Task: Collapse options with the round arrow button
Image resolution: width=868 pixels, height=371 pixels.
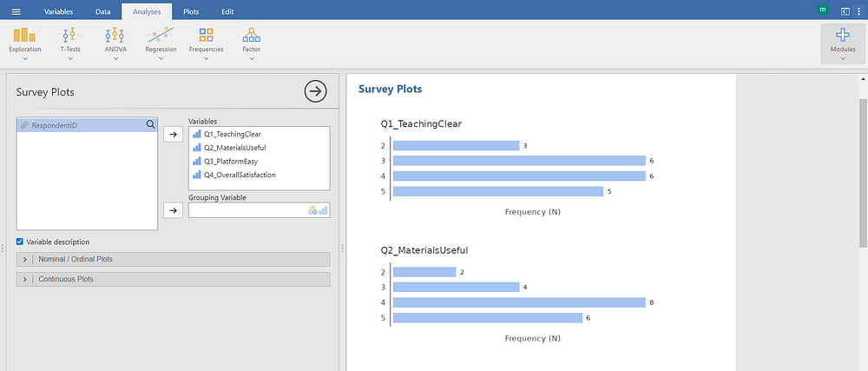Action: click(316, 92)
